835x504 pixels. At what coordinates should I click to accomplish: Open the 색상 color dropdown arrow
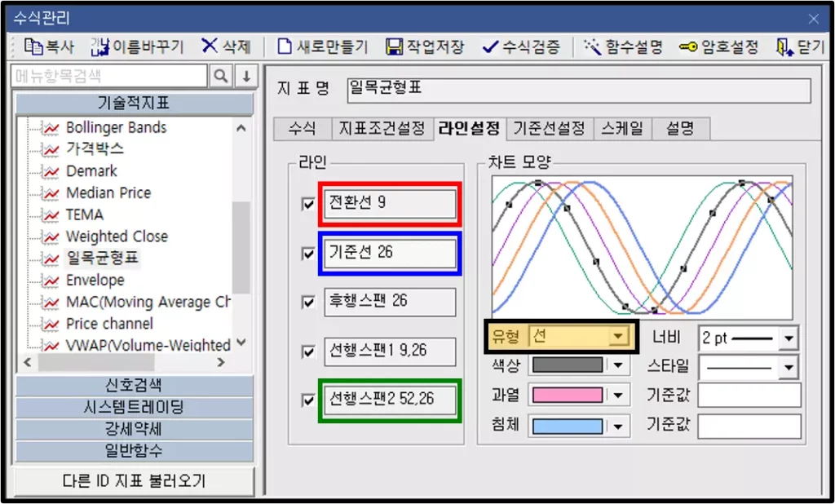coord(618,365)
